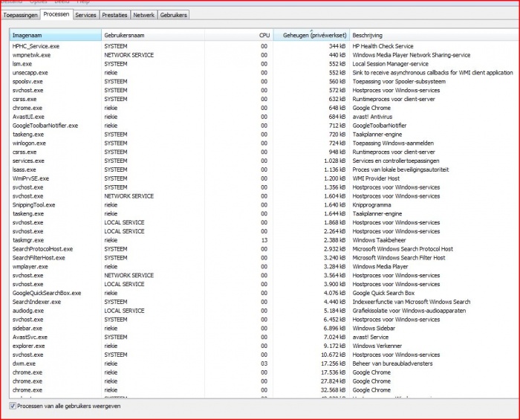520x420 pixels.
Task: Click the Windows Media Player description
Action: [380, 267]
